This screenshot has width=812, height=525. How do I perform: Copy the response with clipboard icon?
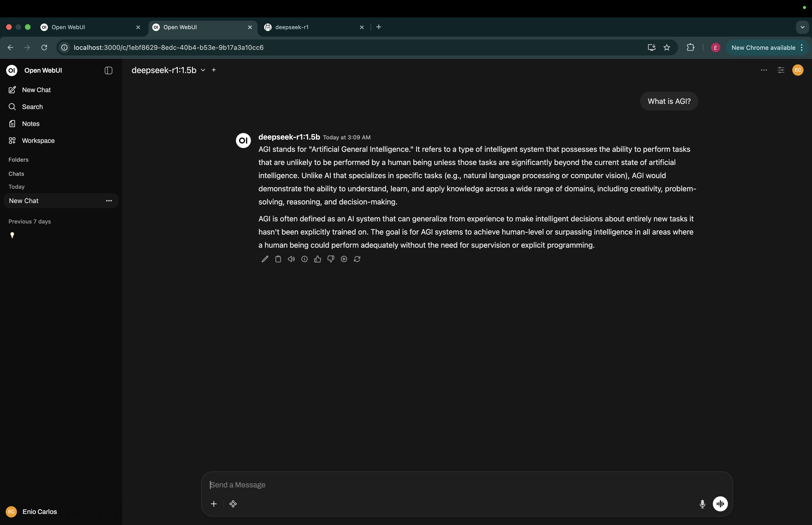tap(278, 259)
